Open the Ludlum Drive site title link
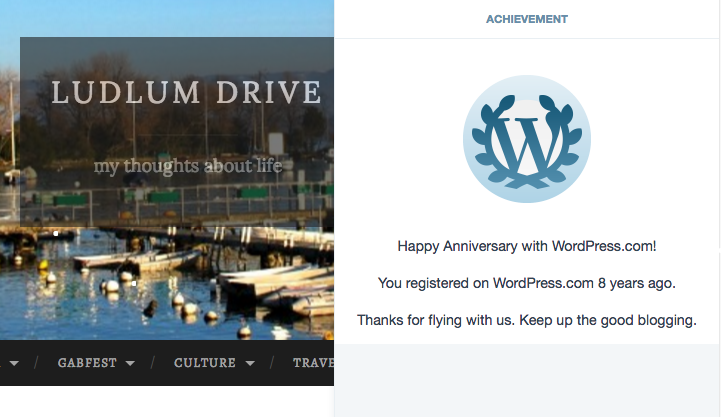Screen dimensions: 721x417 187,93
